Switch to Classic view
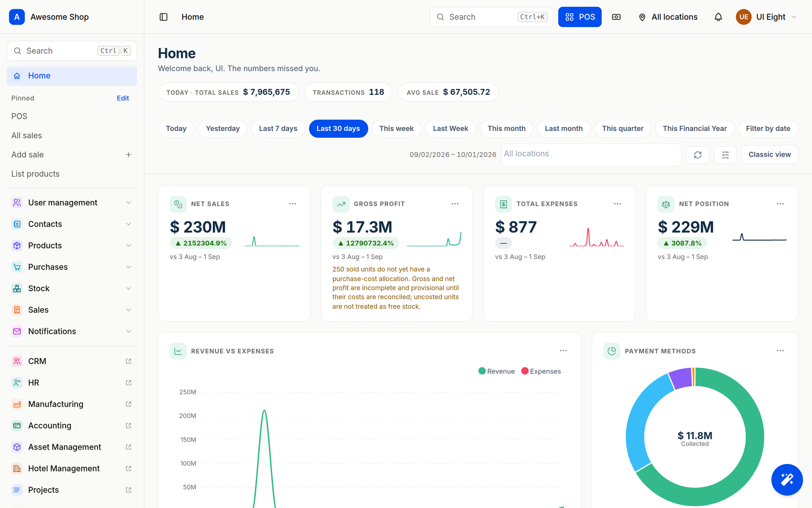The image size is (812, 508). point(769,155)
